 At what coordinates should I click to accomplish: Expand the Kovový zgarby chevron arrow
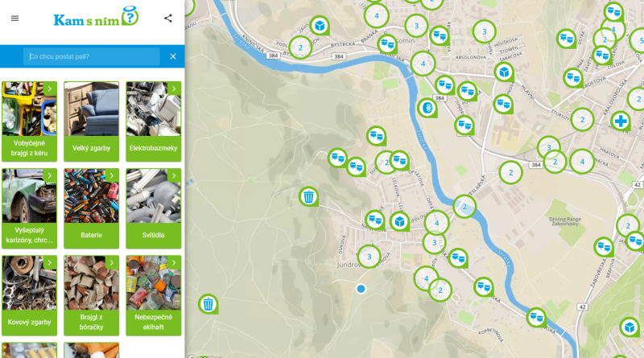(50, 262)
